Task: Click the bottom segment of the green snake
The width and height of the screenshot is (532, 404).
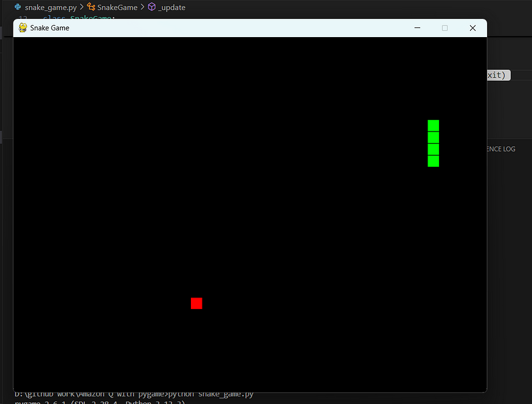Action: pyautogui.click(x=434, y=161)
